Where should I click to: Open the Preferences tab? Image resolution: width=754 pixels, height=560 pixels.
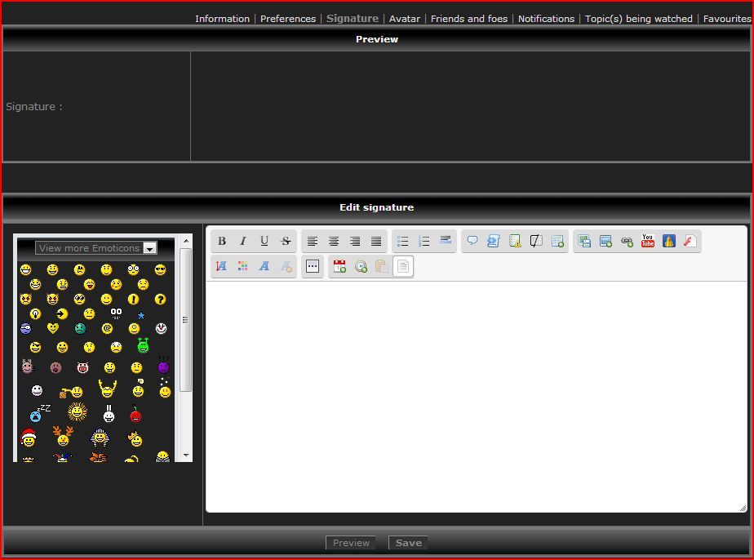click(288, 19)
